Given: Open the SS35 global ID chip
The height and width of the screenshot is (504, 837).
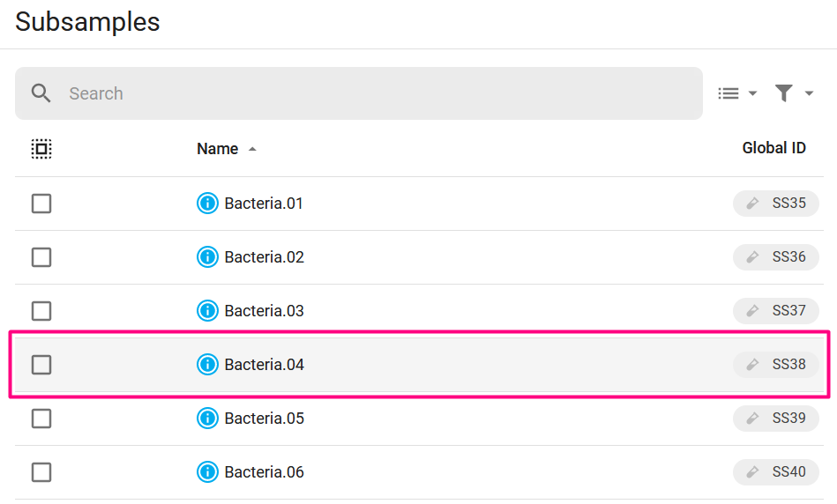Looking at the screenshot, I should (775, 204).
